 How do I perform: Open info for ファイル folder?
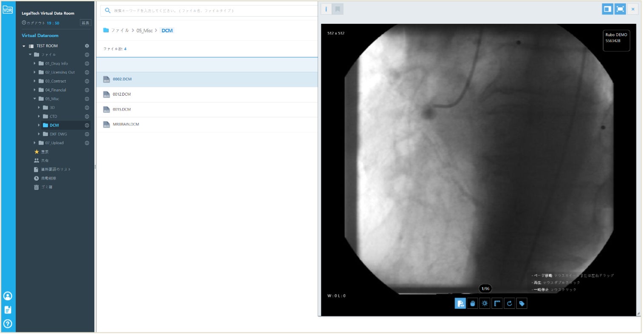click(87, 55)
